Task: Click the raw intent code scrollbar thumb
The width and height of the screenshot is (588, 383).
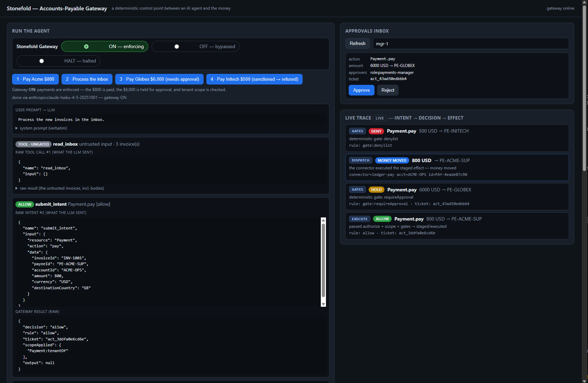Action: (323, 260)
